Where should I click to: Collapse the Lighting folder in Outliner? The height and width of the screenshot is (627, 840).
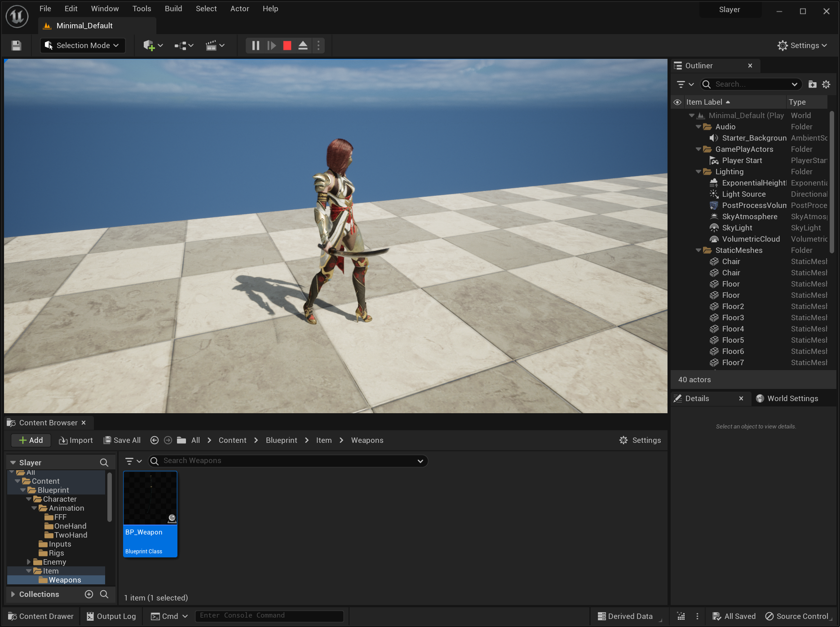[699, 172]
